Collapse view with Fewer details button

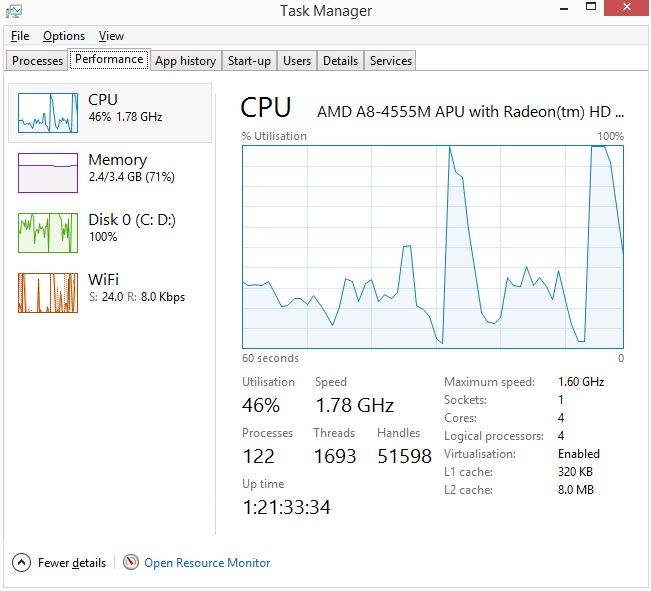(71, 563)
